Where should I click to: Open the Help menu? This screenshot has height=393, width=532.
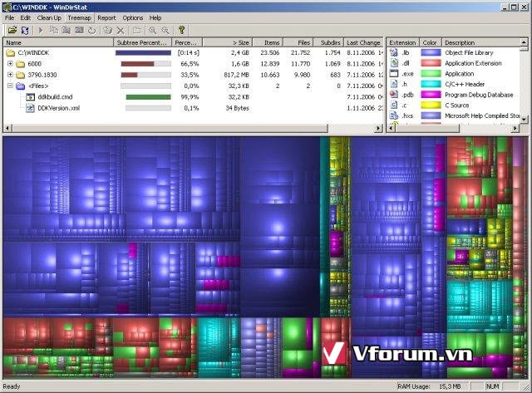tap(155, 18)
